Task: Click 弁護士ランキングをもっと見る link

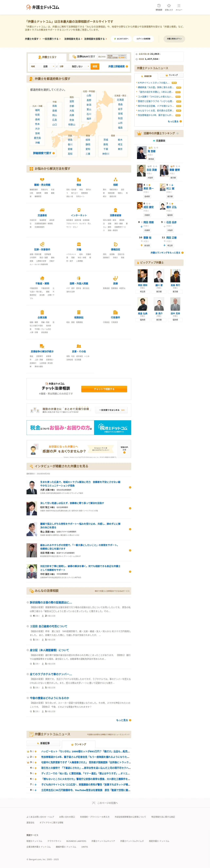Action: (165, 253)
